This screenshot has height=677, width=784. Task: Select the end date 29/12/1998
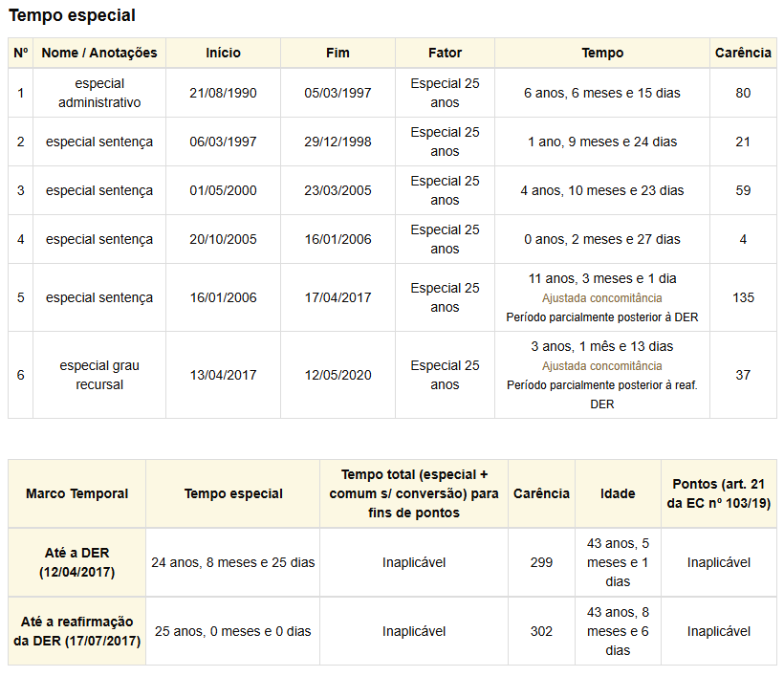[338, 142]
